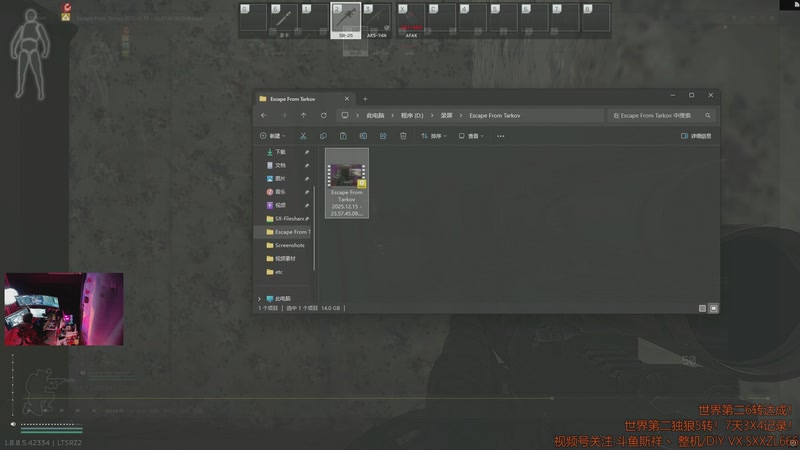Copy the selected file
The image size is (800, 450).
tap(323, 136)
